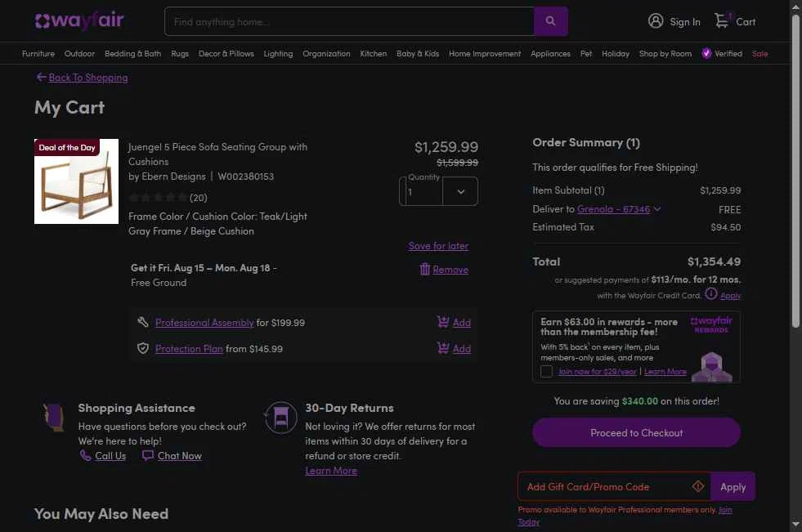Click the sofa seating product thumbnail
Screen dimensions: 802x532
pyautogui.click(x=76, y=181)
